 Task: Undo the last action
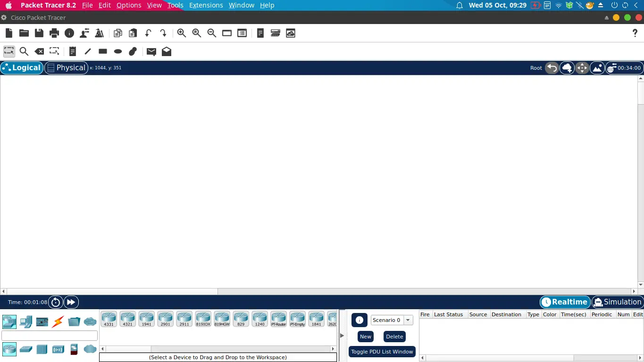148,33
